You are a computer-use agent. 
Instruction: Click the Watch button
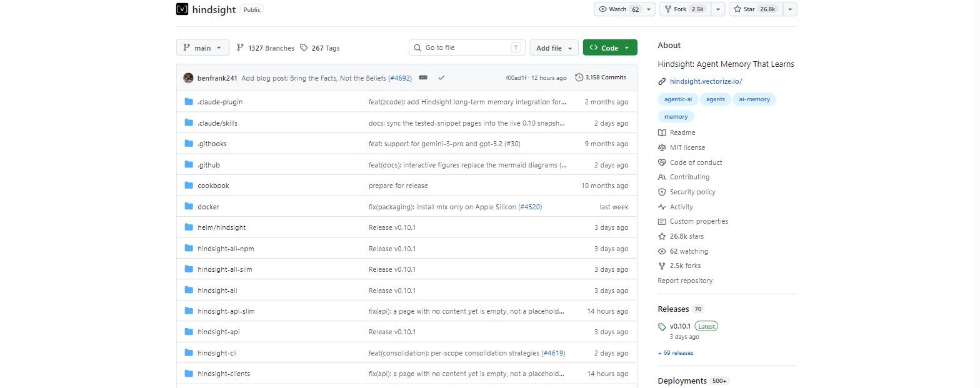click(x=619, y=9)
